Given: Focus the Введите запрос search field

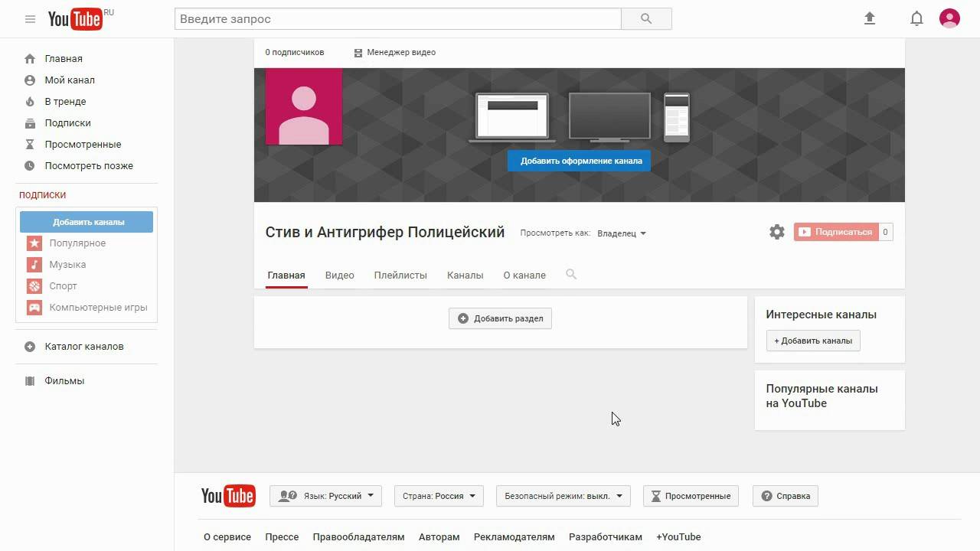Looking at the screenshot, I should 397,19.
